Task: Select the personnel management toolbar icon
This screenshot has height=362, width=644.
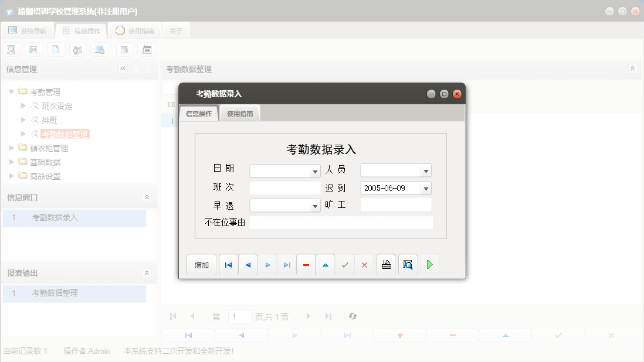Action: click(77, 49)
